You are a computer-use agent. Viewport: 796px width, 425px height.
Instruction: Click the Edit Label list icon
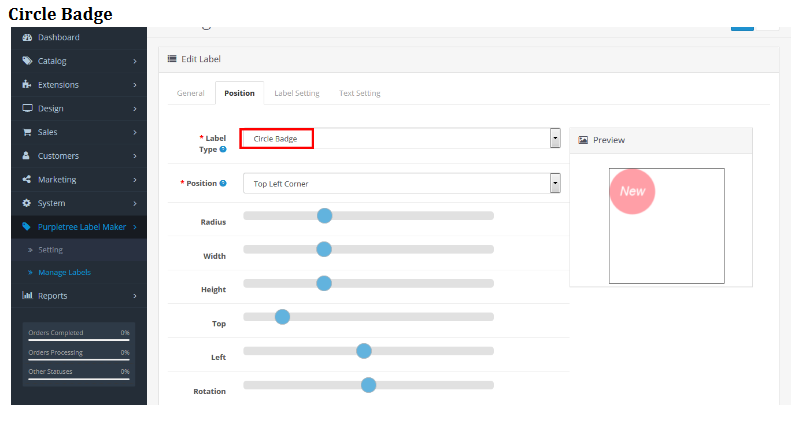(x=172, y=59)
